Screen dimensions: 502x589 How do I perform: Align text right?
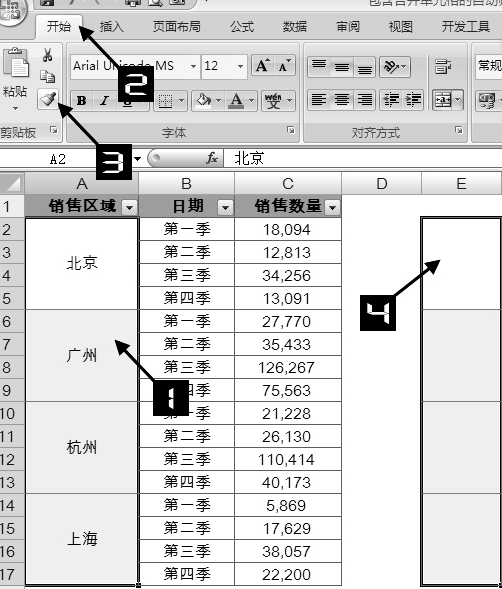click(x=364, y=100)
